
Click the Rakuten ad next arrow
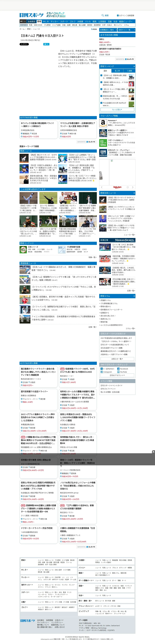click(133, 187)
